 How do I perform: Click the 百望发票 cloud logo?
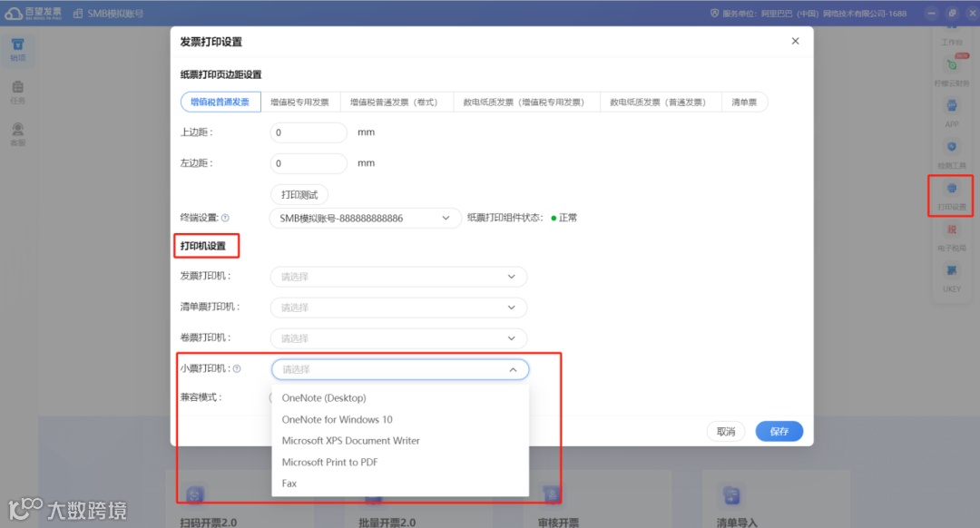click(13, 13)
